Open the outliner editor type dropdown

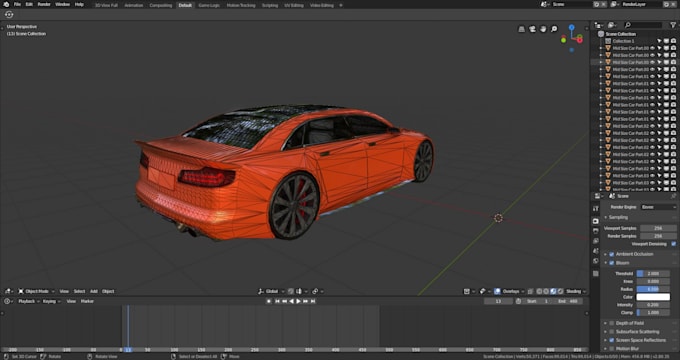[x=599, y=25]
